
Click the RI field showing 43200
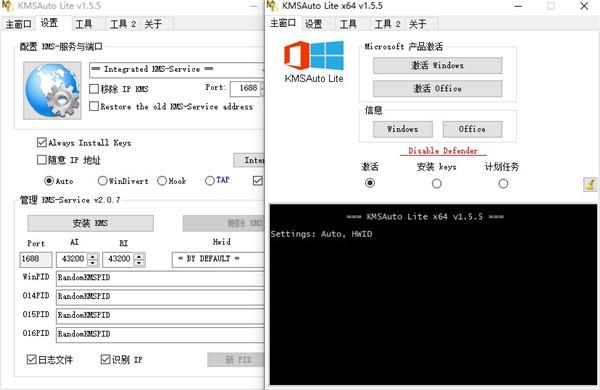point(119,259)
